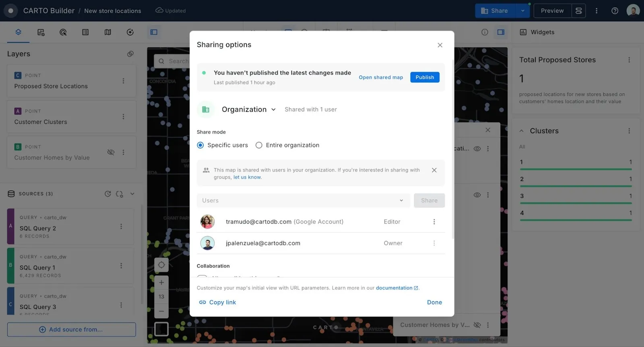The width and height of the screenshot is (644, 347).
Task: Select the Specific users radio button
Action: 200,145
